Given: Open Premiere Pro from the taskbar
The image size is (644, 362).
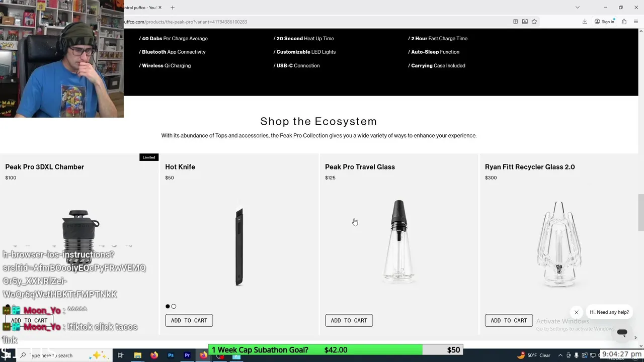Looking at the screenshot, I should tap(187, 355).
